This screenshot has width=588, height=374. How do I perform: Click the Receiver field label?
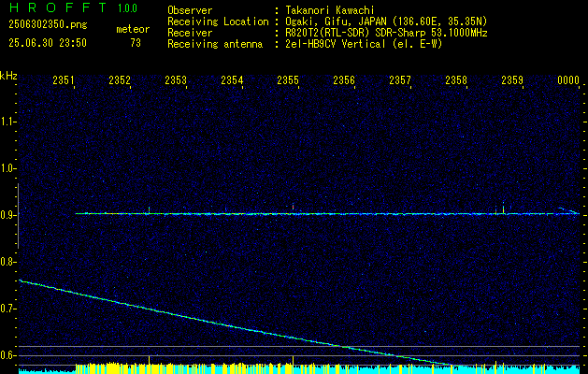tap(190, 33)
